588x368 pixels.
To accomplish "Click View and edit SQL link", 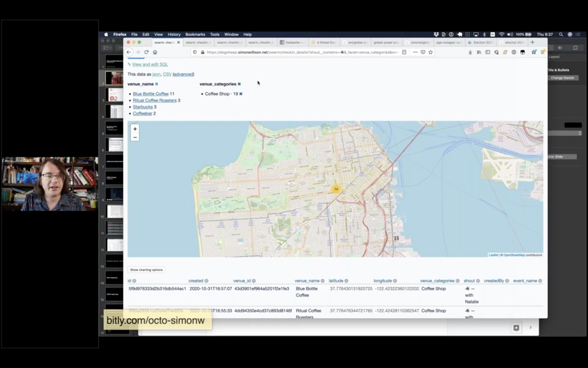I will point(150,64).
